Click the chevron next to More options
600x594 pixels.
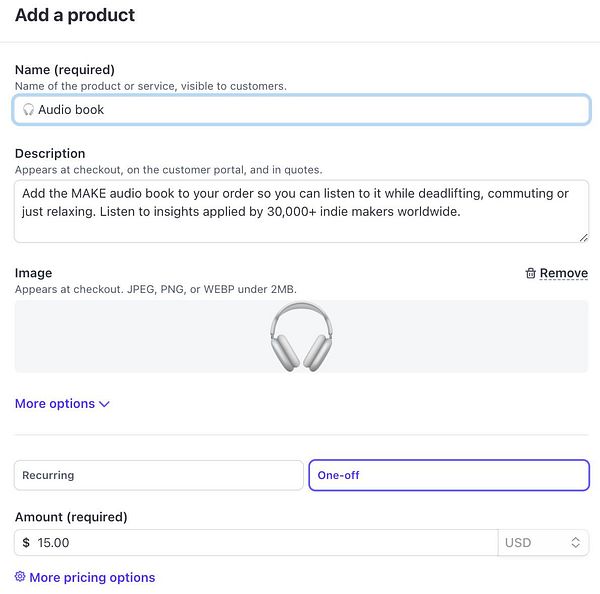point(105,404)
